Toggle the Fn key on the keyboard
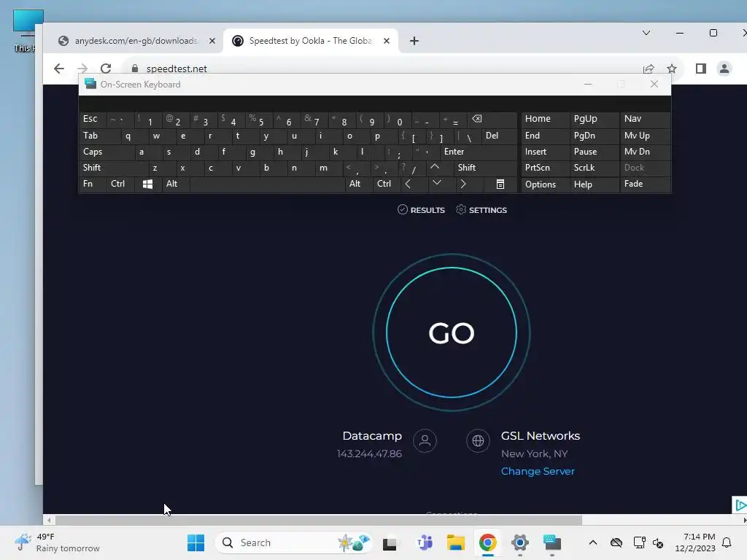This screenshot has width=747, height=560. 93,184
